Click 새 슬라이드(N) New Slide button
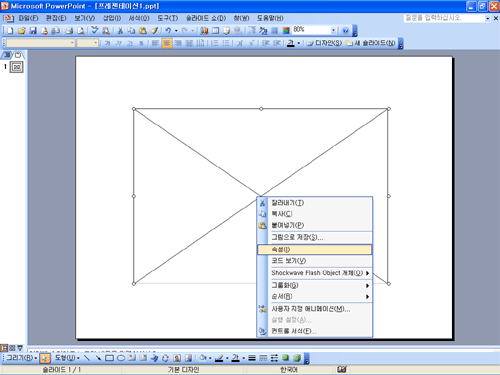500x375 pixels. [371, 43]
